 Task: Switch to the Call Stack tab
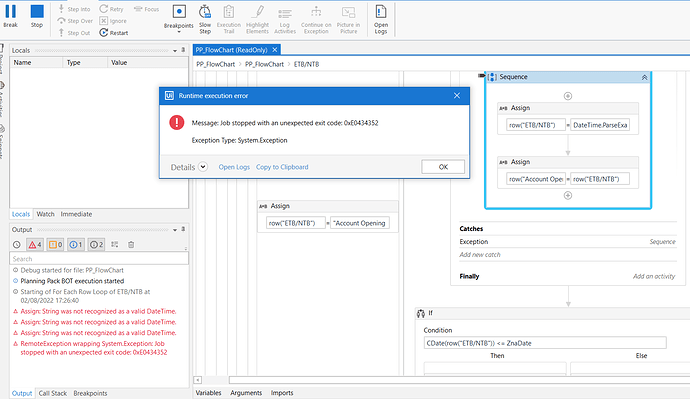[x=53, y=393]
